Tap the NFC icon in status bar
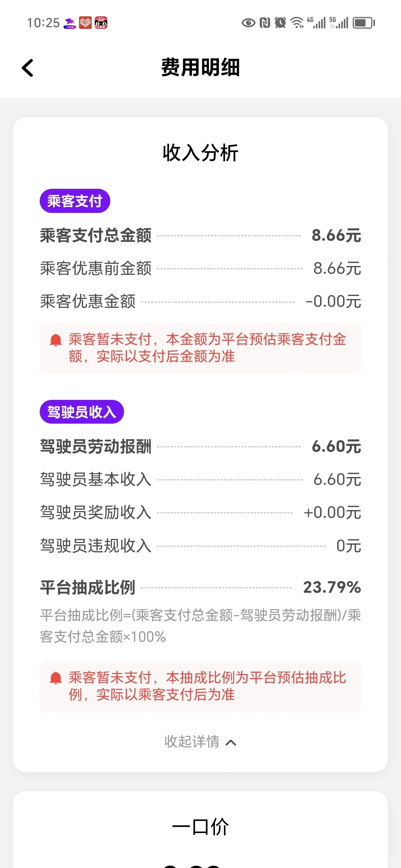This screenshot has height=868, width=401. point(265,23)
